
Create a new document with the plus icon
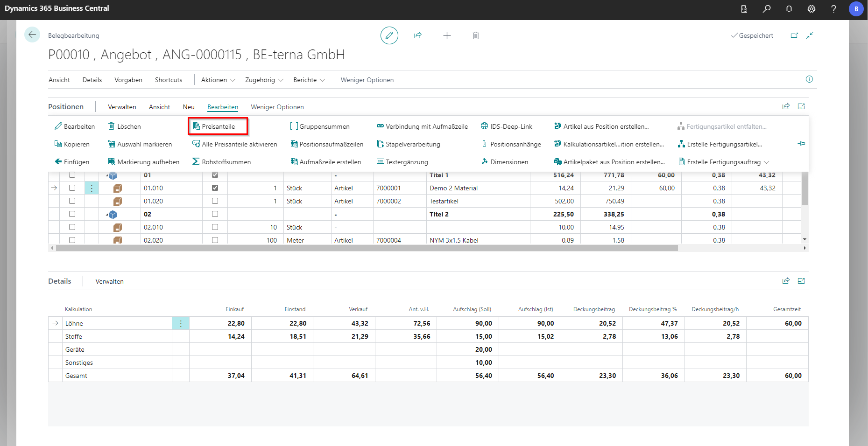click(447, 35)
